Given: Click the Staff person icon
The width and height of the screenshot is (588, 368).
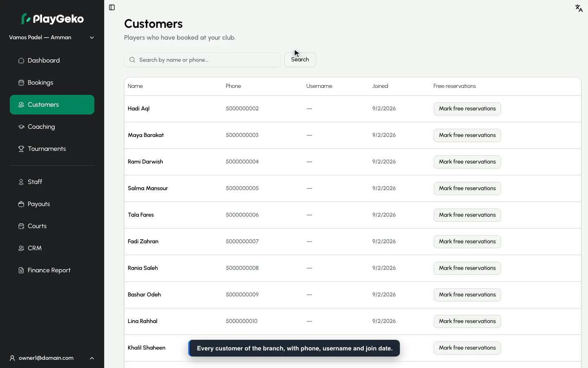Looking at the screenshot, I should 21,182.
